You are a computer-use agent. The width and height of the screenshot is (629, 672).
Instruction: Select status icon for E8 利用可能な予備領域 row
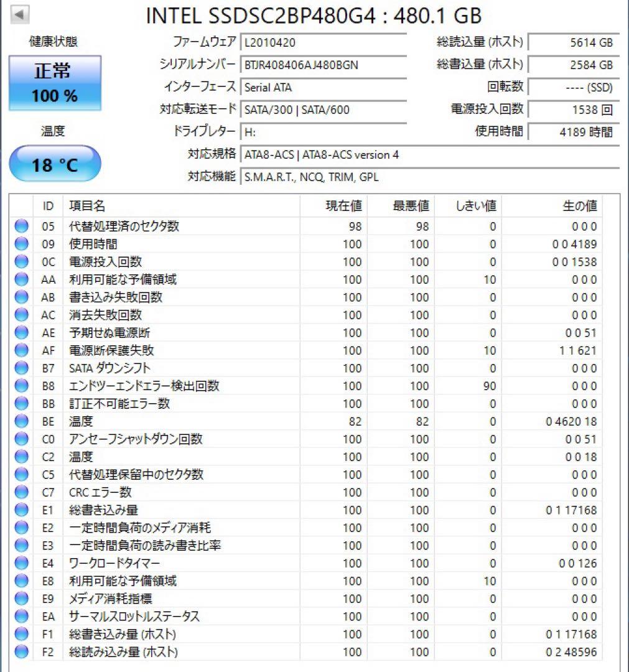(21, 581)
